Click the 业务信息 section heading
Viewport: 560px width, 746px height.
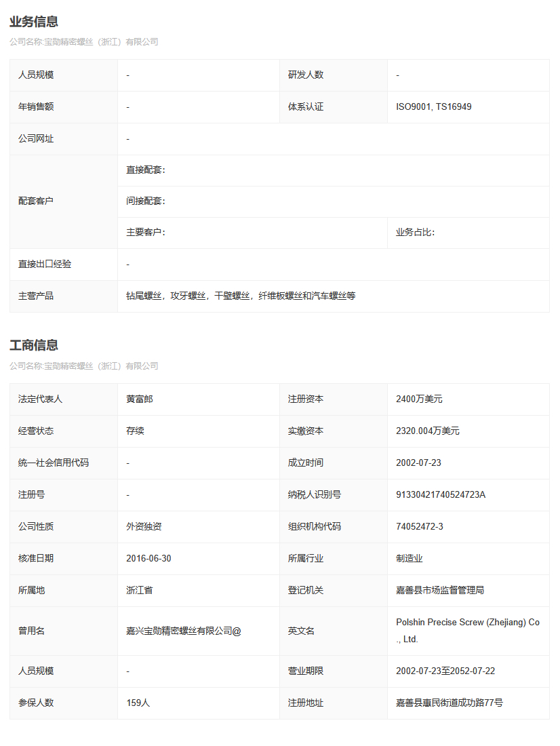[34, 22]
